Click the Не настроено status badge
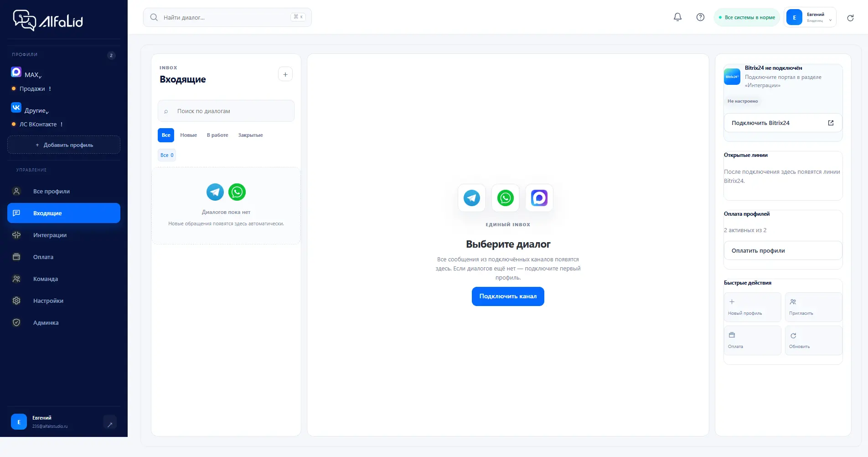 [743, 101]
